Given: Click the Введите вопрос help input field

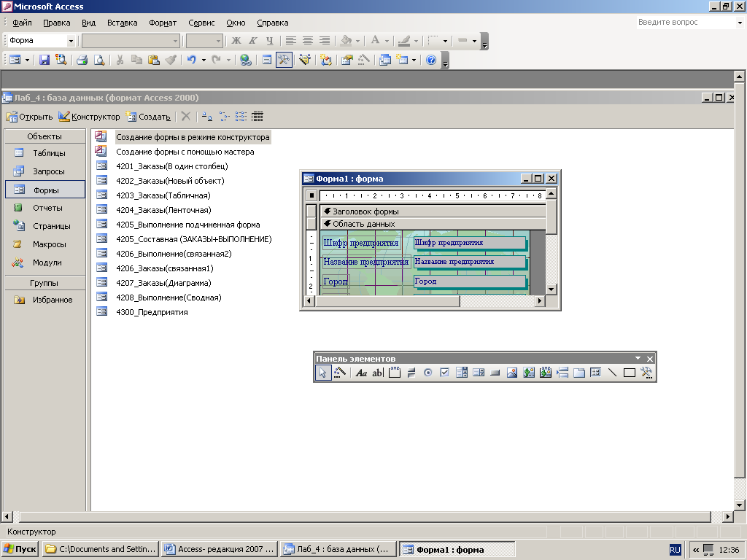Looking at the screenshot, I should tap(686, 23).
